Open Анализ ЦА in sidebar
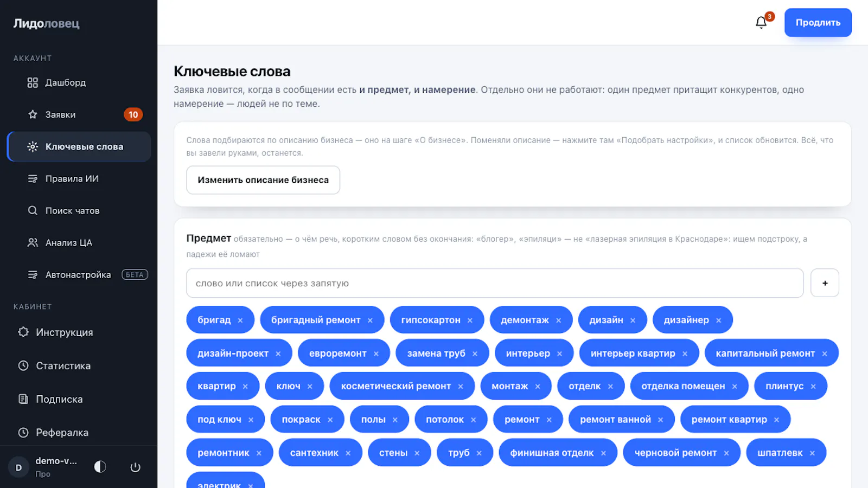The image size is (868, 488). tap(79, 242)
